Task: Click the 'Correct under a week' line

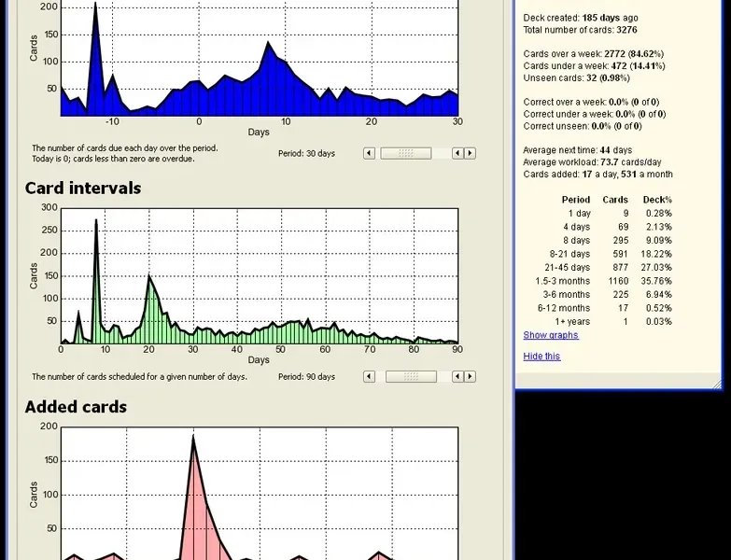Action: 595,114
